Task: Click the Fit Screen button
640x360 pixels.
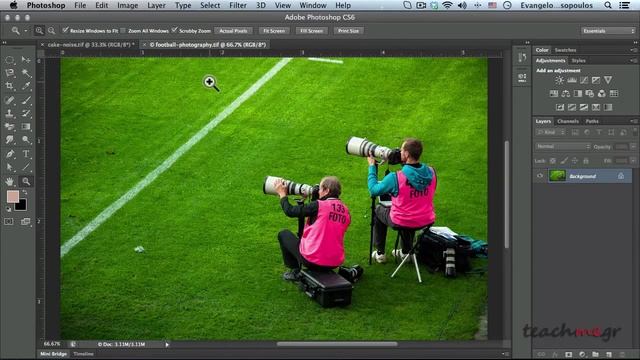Action: tap(274, 31)
